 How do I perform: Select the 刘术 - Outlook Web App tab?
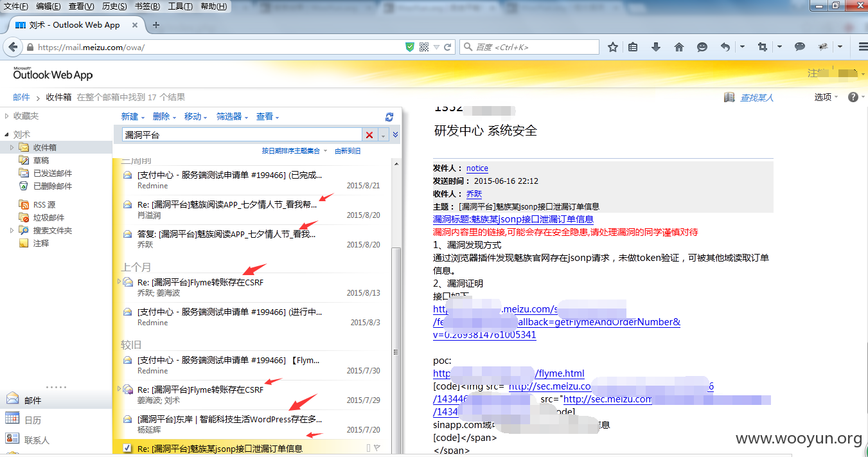pos(76,25)
